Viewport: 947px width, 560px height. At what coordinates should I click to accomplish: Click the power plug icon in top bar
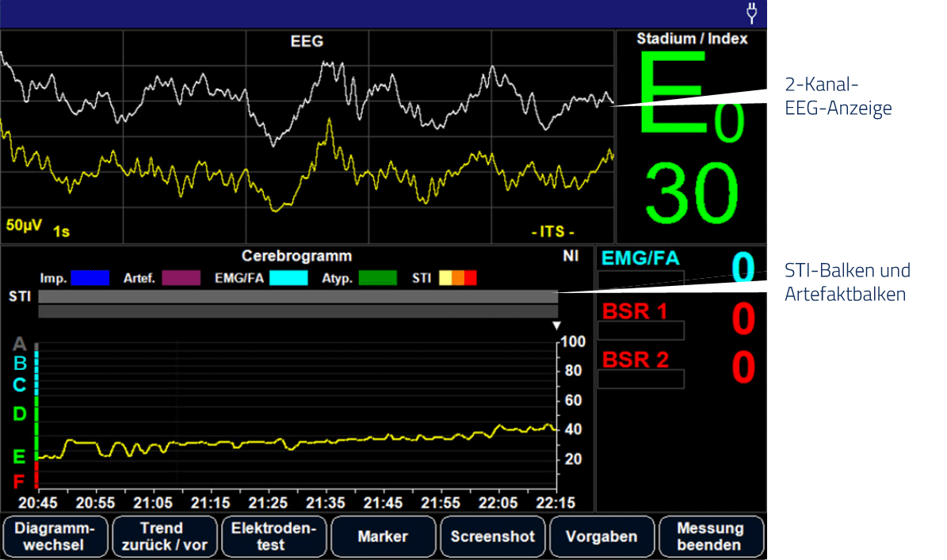point(751,13)
